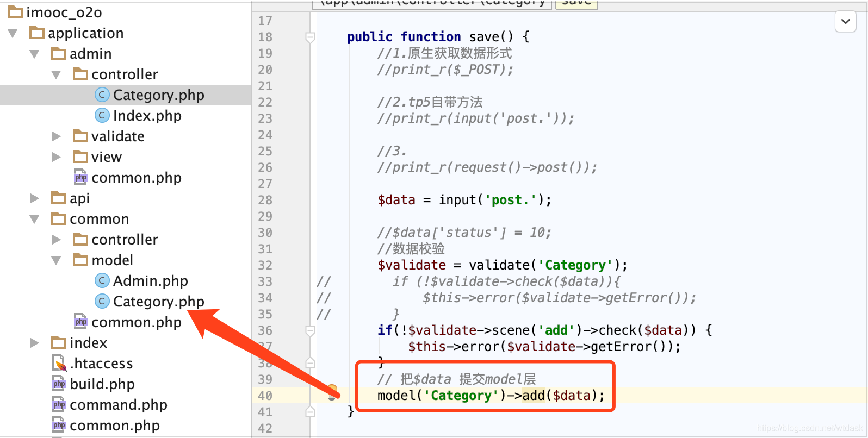Open common.php under the common folder

pyautogui.click(x=136, y=322)
